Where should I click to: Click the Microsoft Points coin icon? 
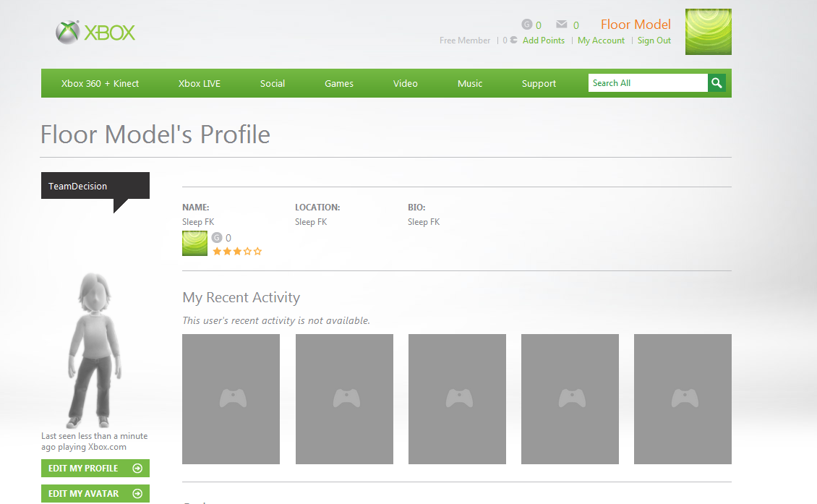pyautogui.click(x=514, y=40)
